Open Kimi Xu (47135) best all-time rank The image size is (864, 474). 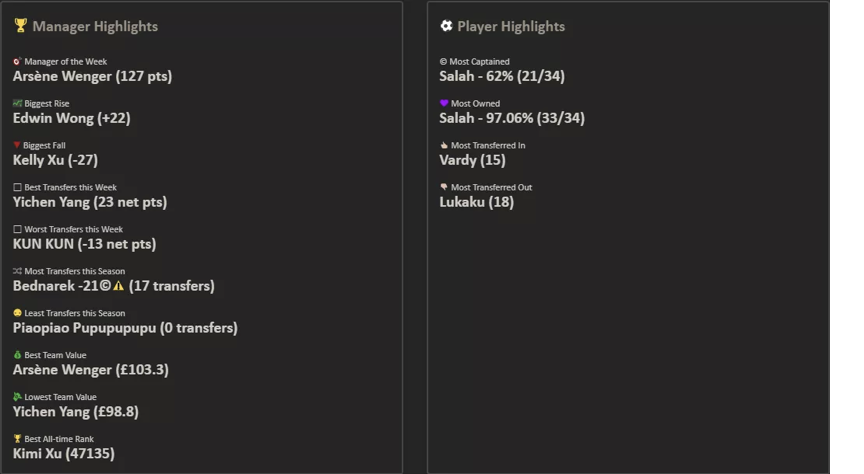point(63,454)
